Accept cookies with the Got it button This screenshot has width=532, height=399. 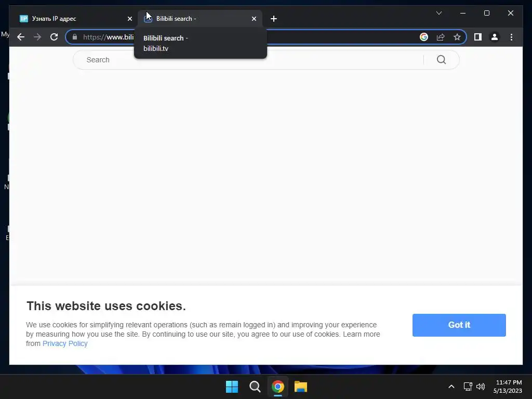pyautogui.click(x=459, y=325)
